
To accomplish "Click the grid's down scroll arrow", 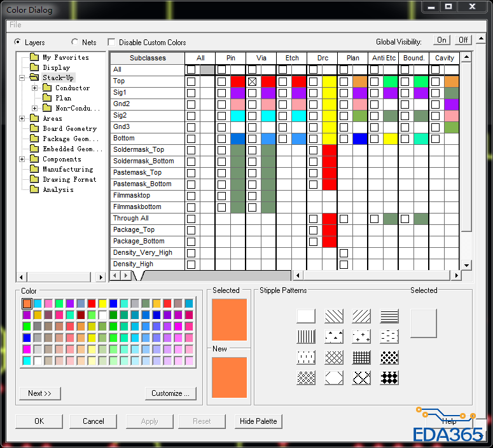I will click(466, 266).
